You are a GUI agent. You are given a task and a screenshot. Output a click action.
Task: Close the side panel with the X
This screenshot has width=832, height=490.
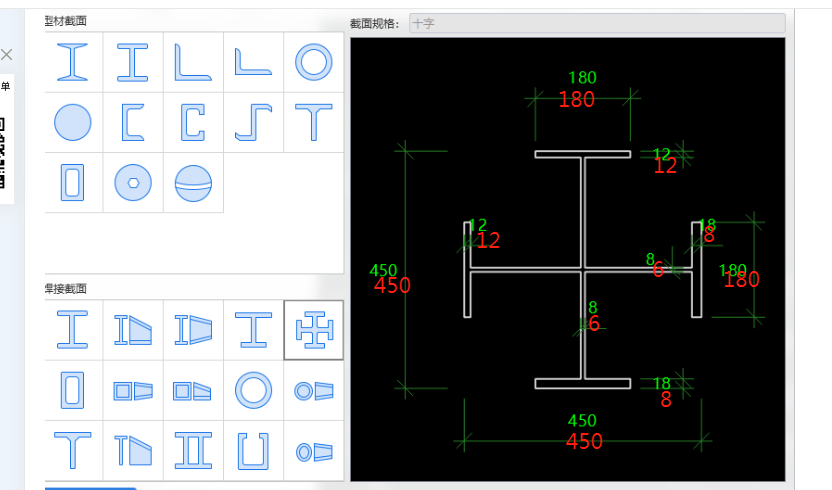coord(6,55)
